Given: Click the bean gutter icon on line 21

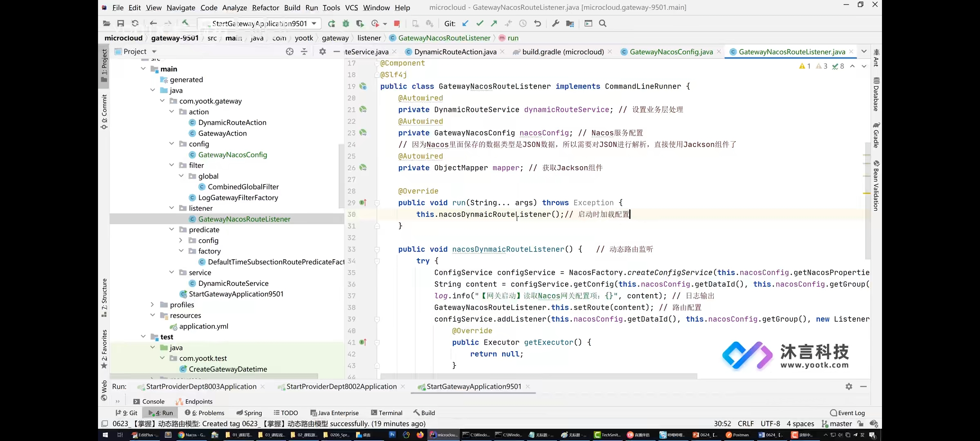Looking at the screenshot, I should click(x=363, y=109).
